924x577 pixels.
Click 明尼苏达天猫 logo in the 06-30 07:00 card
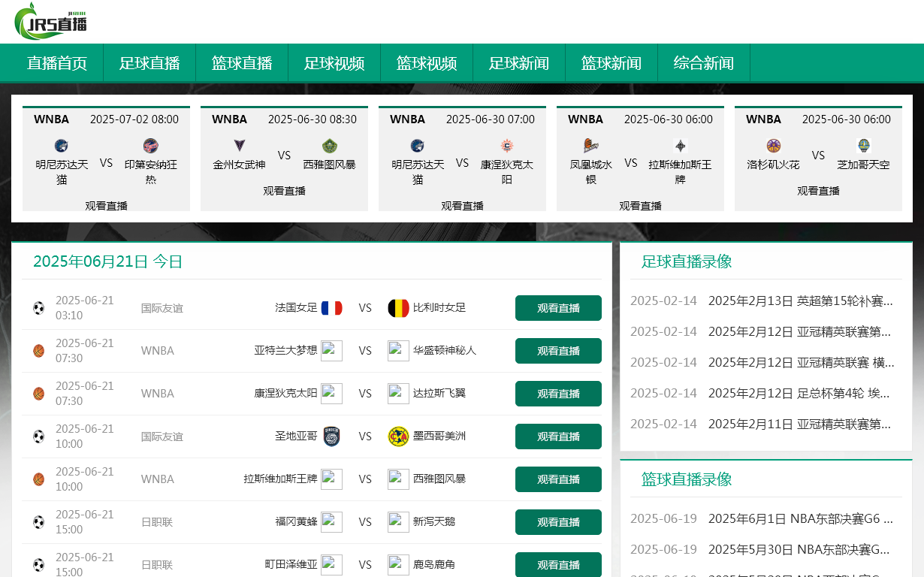click(x=418, y=146)
